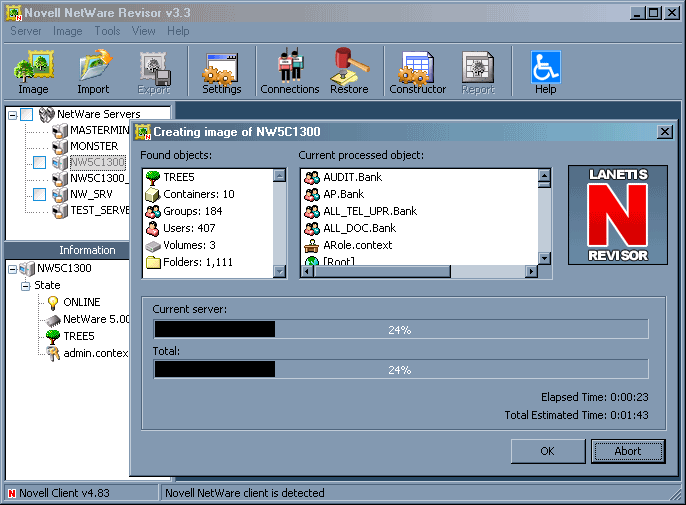
Task: Click the NetWare 5.00 chip icon
Action: 53,320
